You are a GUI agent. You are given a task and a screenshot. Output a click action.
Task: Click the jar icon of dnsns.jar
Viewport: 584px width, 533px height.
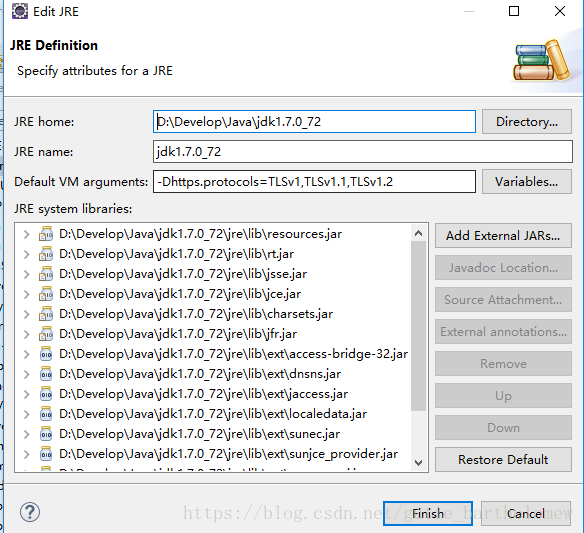46,374
